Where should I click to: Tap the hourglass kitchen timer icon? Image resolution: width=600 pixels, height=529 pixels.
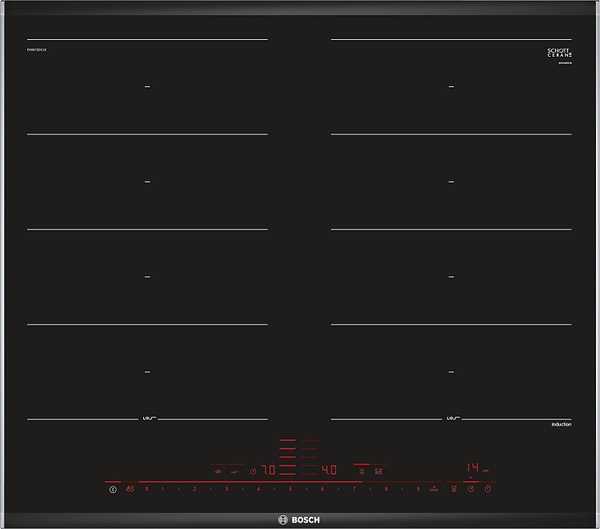pyautogui.click(x=454, y=489)
